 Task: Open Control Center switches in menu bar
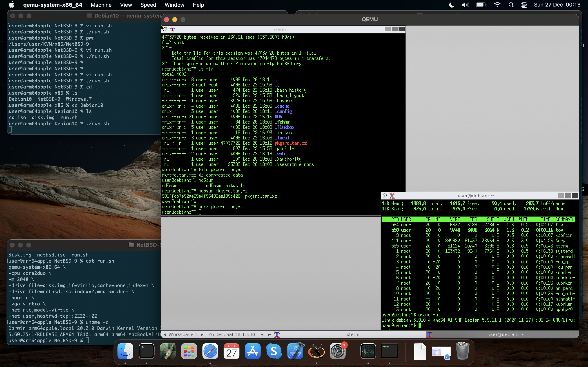click(524, 5)
